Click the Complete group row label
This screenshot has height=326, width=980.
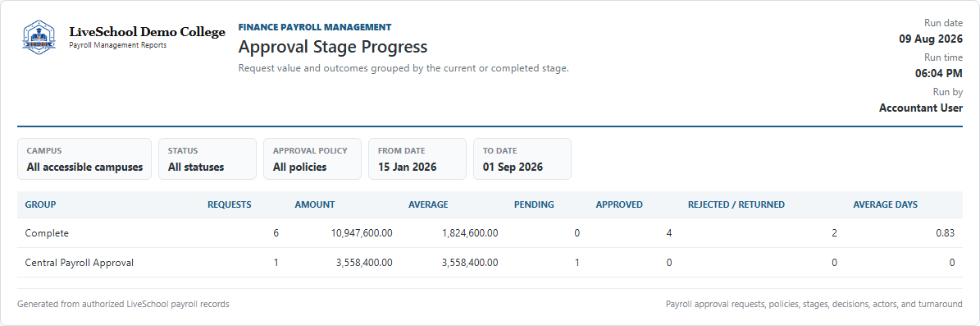tap(47, 233)
